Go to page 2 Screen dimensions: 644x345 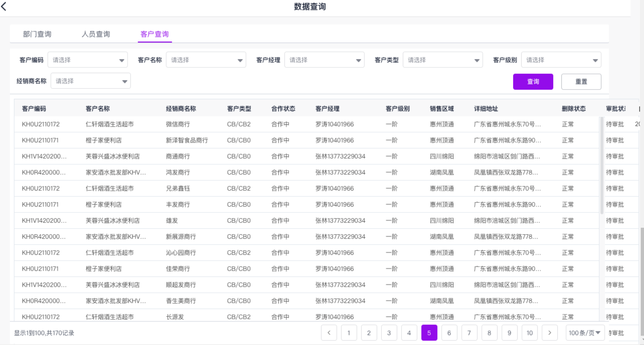click(369, 333)
